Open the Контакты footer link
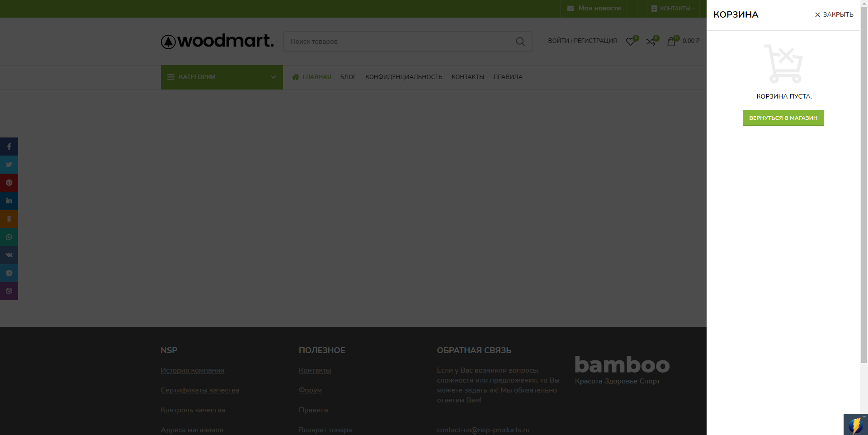Screen dimensions: 868x435 point(315,370)
